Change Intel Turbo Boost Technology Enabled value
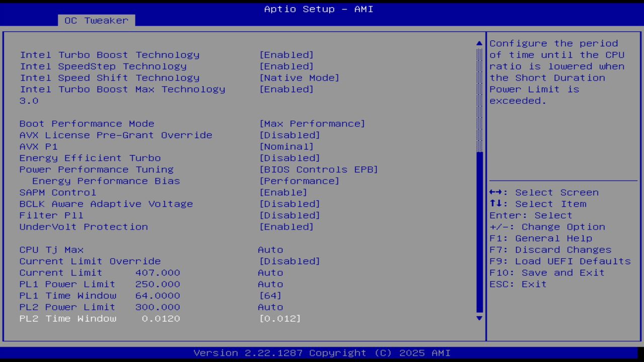 [x=286, y=55]
